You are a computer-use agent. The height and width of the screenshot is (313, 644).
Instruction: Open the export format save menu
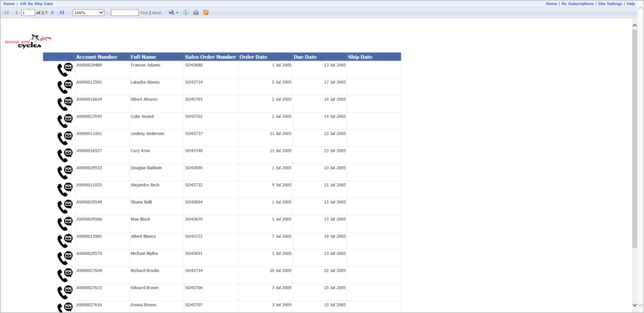(x=174, y=13)
